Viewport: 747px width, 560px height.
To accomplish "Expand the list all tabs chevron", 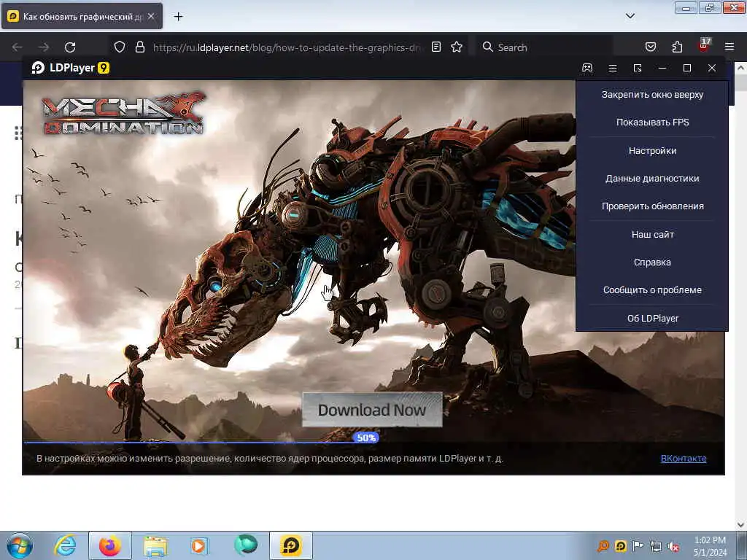I will (630, 16).
